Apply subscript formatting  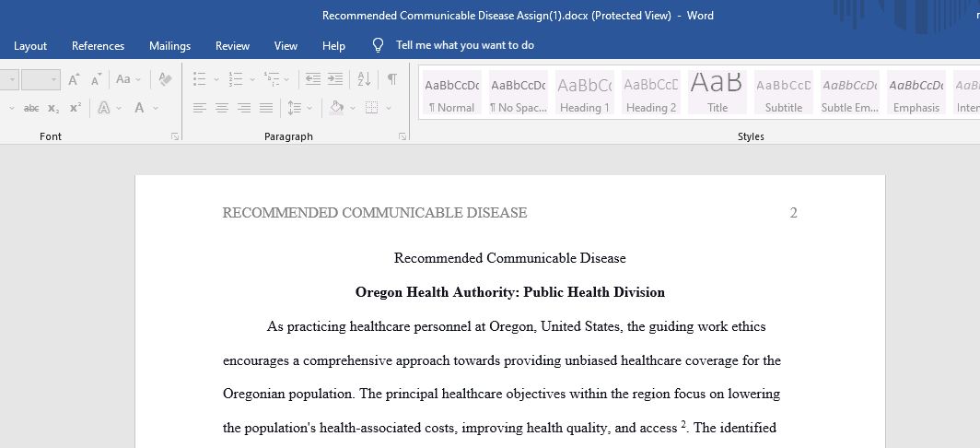coord(53,108)
